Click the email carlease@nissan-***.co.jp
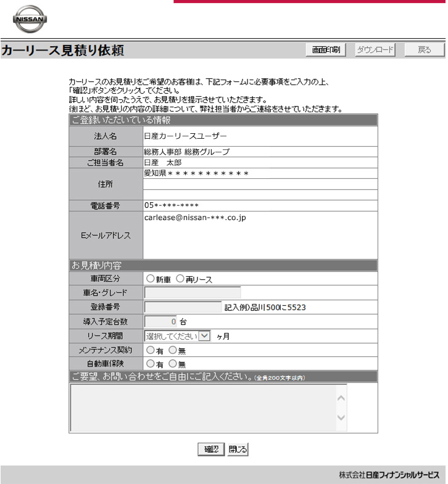This screenshot has width=448, height=484. coord(195,218)
